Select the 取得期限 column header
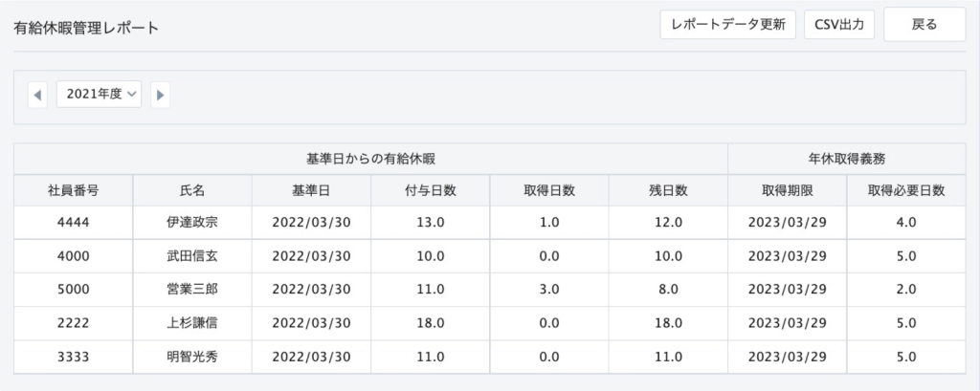Viewport: 980px width, 391px height. point(787,191)
